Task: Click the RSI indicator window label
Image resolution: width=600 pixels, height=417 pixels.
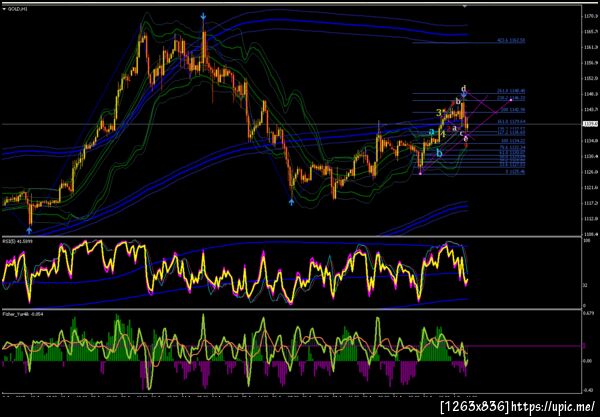Action: 18,242
